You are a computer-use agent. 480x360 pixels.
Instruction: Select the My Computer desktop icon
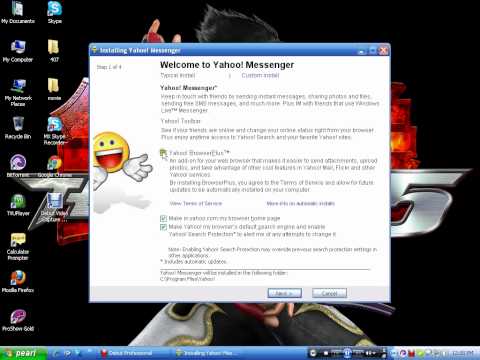[x=18, y=51]
